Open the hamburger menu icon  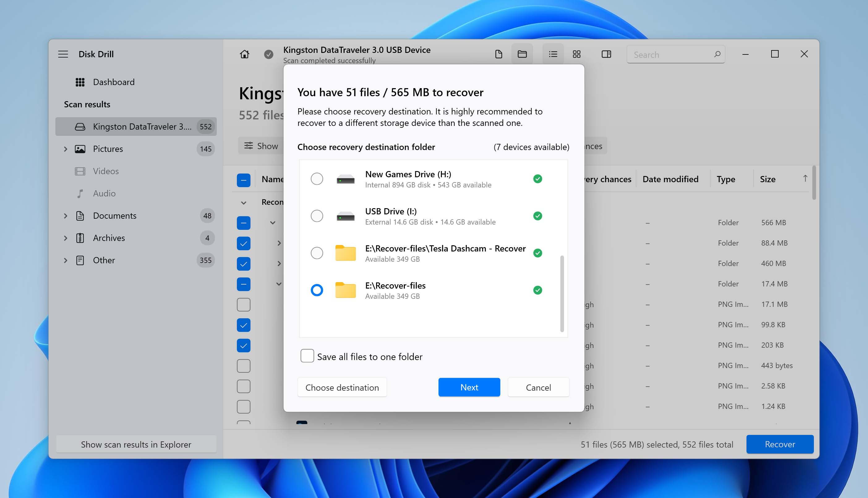tap(63, 54)
